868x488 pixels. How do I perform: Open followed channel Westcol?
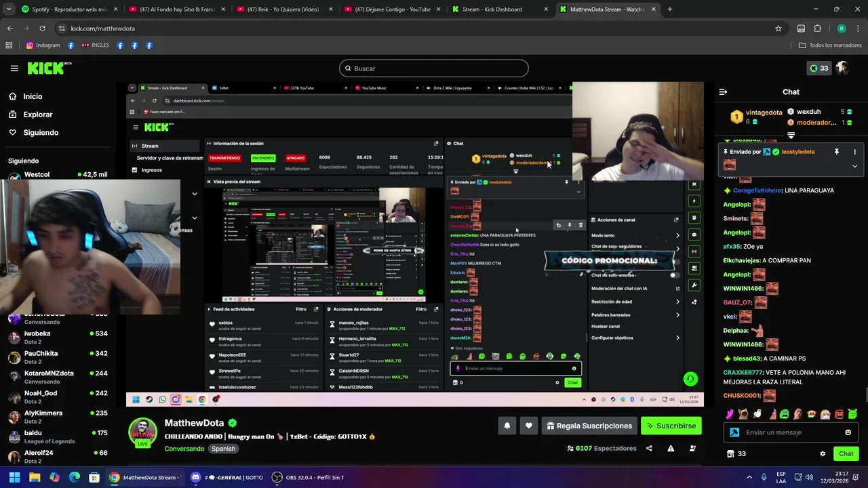pyautogui.click(x=58, y=175)
